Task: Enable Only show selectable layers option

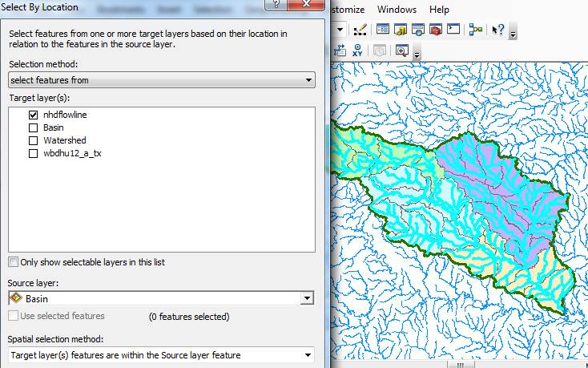Action: tap(13, 262)
